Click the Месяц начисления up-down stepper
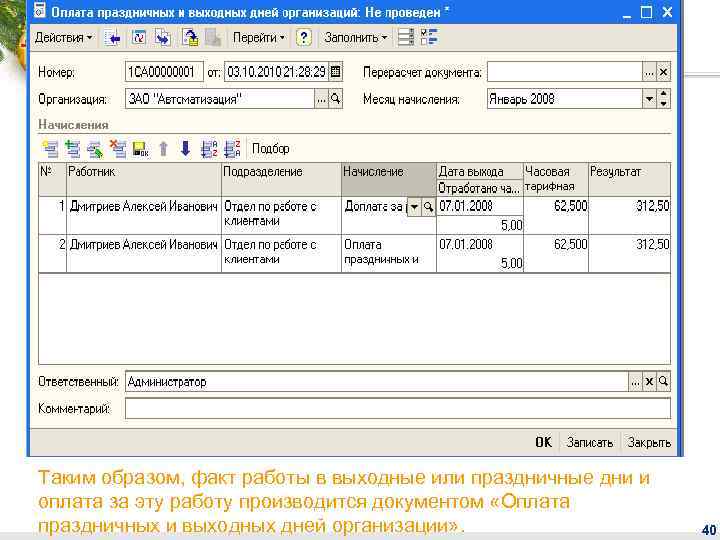Viewport: 720px width, 540px height. (x=664, y=99)
